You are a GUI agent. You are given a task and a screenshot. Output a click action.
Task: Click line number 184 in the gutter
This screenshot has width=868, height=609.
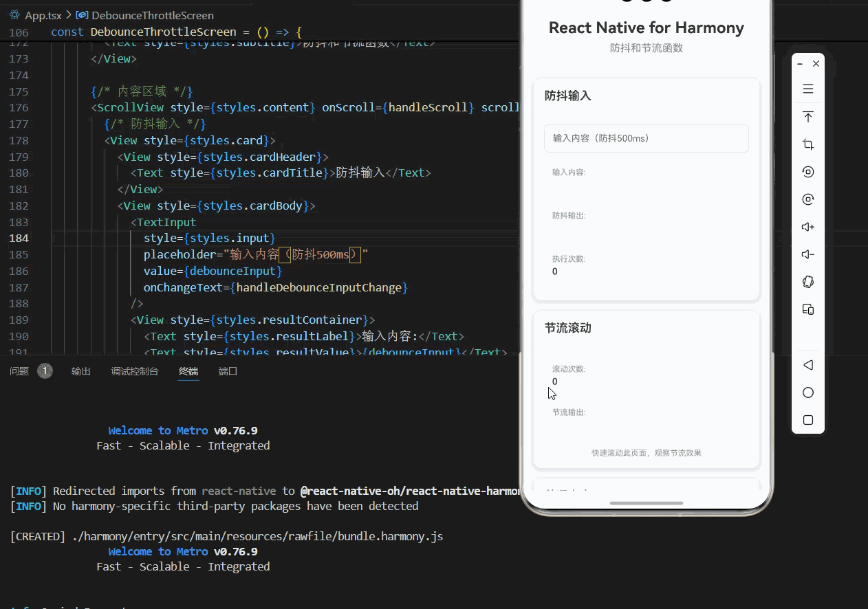point(19,239)
